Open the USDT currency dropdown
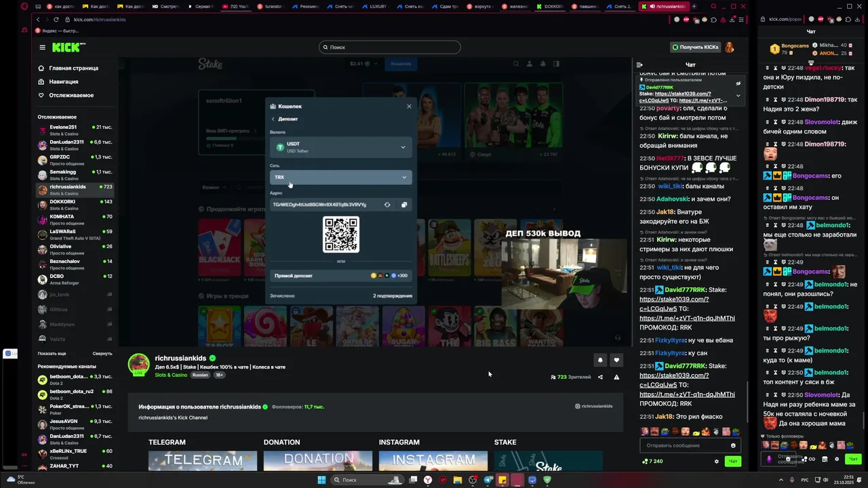This screenshot has width=868, height=488. point(340,147)
